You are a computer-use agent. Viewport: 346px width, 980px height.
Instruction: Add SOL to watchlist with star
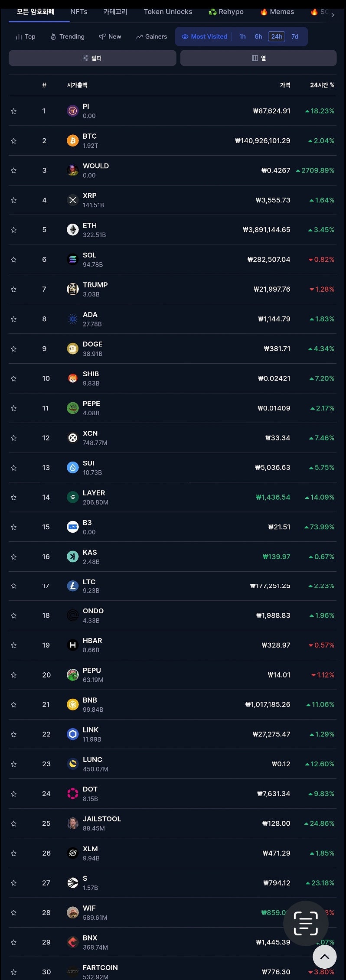point(14,260)
